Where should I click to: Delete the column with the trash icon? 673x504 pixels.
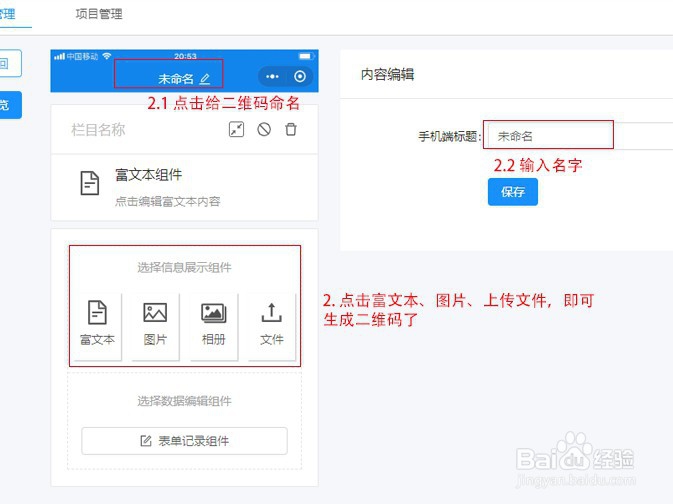(291, 129)
